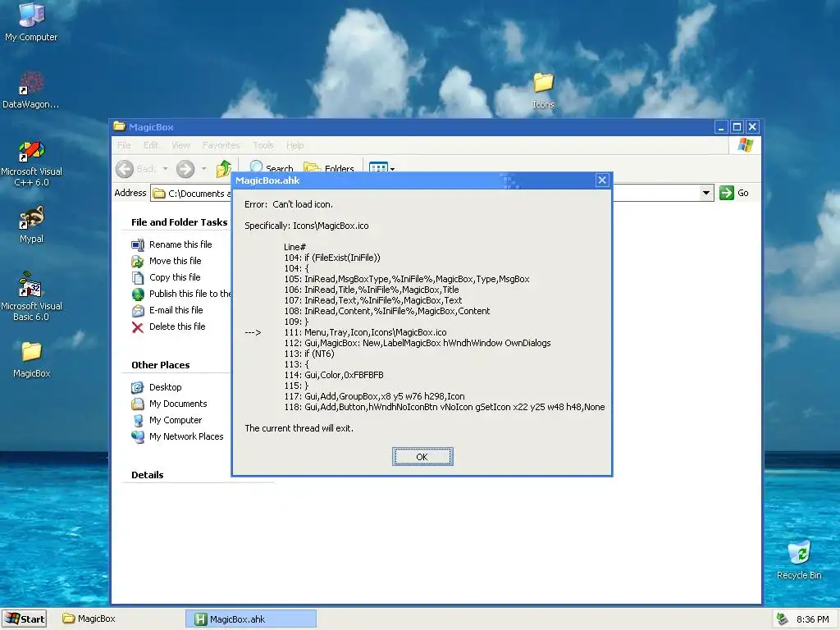Viewport: 840px width, 630px height.
Task: Open the Views dropdown button
Action: pos(382,167)
